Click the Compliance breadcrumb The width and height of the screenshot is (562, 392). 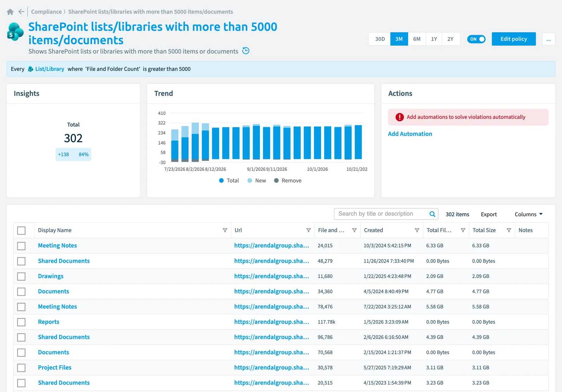tap(46, 12)
